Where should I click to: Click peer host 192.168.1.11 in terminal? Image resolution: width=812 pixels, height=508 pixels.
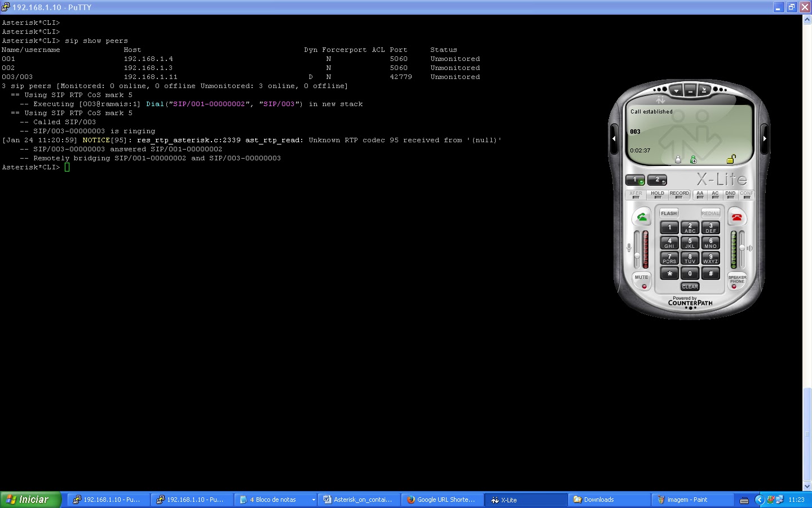point(151,77)
